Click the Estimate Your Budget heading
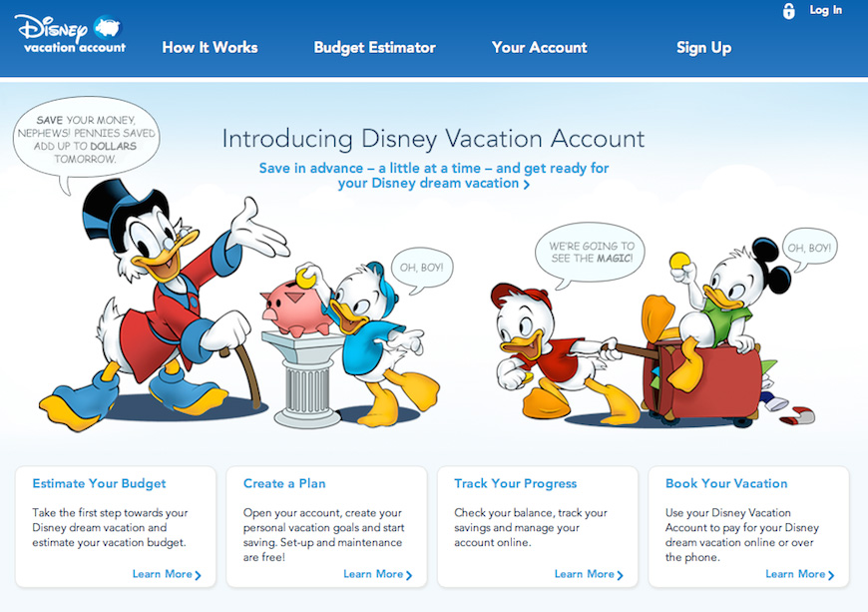This screenshot has height=612, width=868. pyautogui.click(x=99, y=483)
